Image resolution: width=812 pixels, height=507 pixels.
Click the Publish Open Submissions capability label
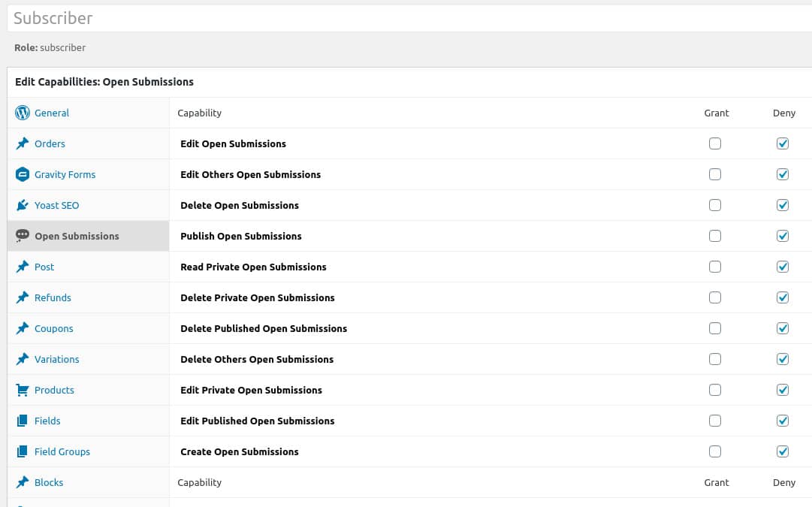[x=241, y=236]
